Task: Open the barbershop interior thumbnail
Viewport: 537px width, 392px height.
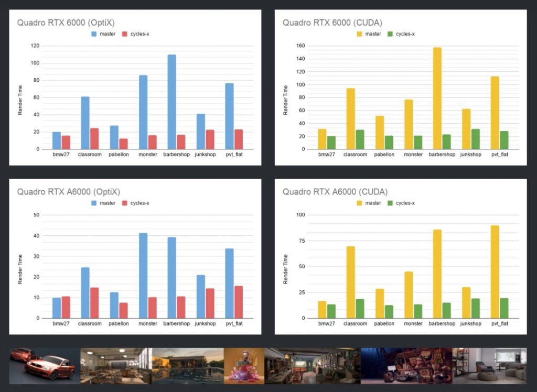Action: pyautogui.click(x=312, y=365)
